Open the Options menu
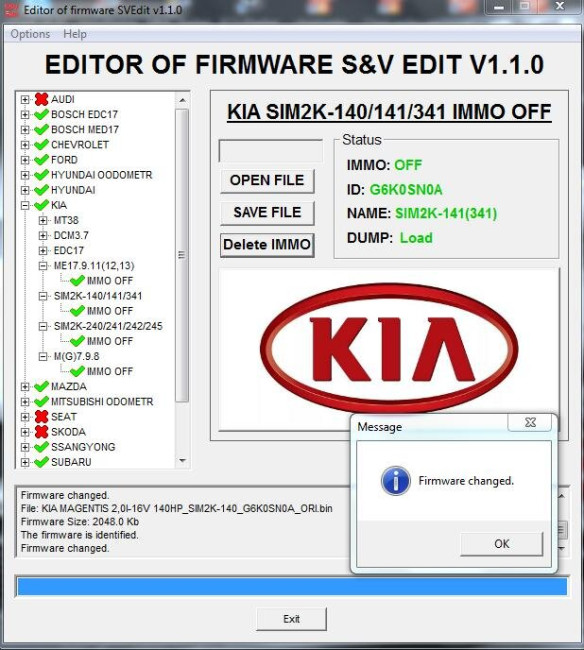This screenshot has height=650, width=584. [30, 34]
